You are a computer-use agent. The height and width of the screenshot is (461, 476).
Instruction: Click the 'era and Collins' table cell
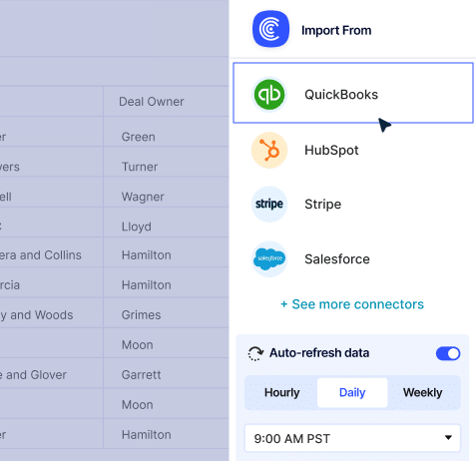point(52,252)
